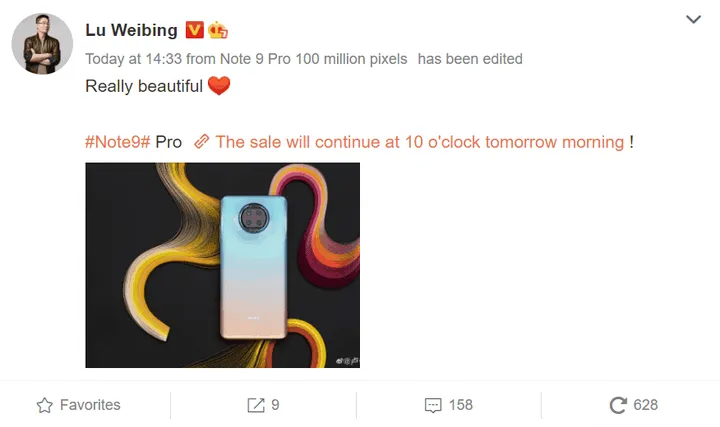Viewport: 720px width, 427px height.
Task: Click the chain link icon
Action: tap(202, 142)
